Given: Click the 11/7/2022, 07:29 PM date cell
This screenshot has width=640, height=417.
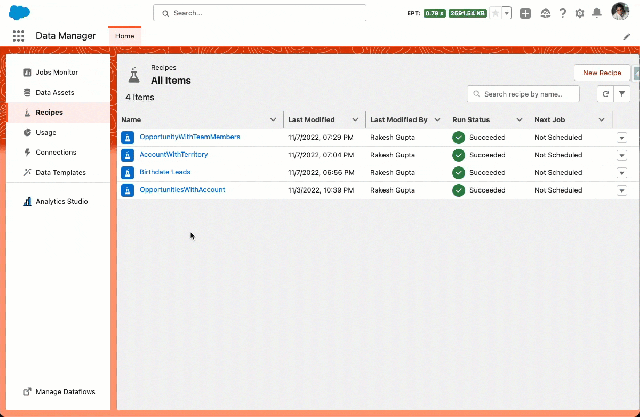Looking at the screenshot, I should click(x=321, y=138).
